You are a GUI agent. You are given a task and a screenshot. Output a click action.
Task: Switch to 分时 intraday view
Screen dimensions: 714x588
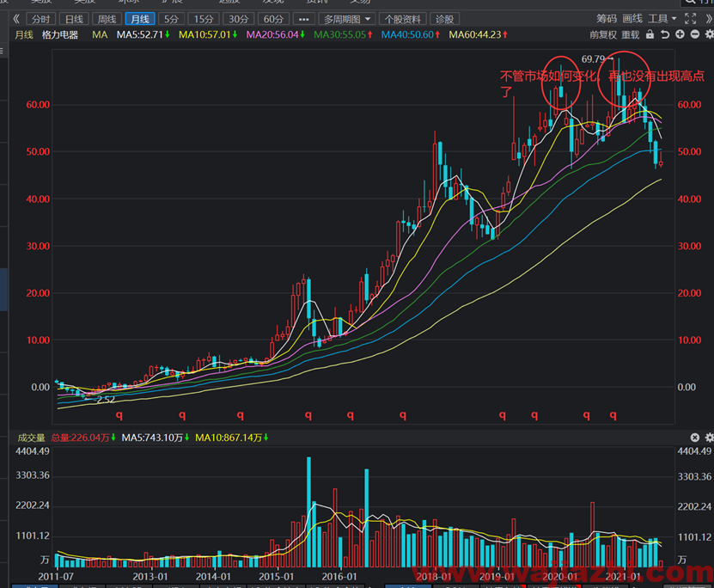tap(40, 19)
